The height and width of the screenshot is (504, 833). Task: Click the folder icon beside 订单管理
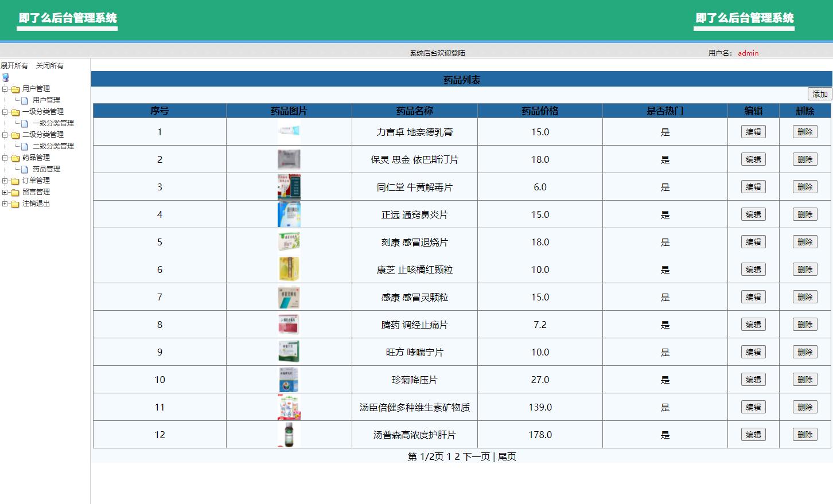pyautogui.click(x=15, y=181)
